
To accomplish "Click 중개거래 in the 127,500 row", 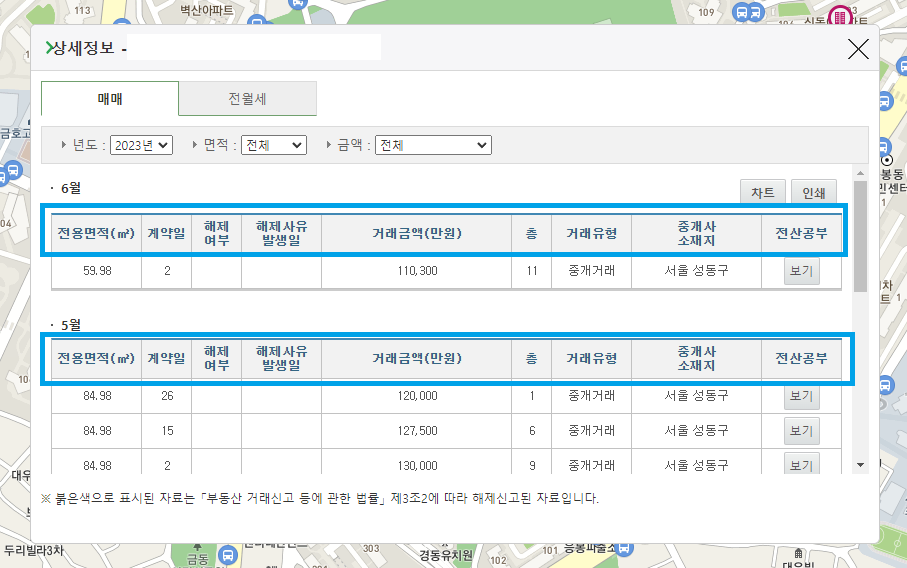I will tap(591, 431).
